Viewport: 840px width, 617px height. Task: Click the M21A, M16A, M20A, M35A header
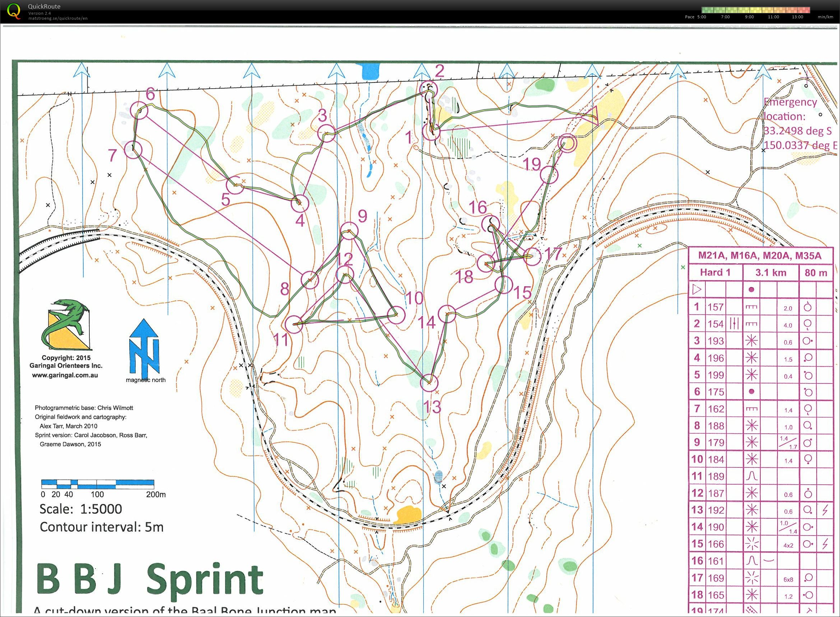(760, 256)
